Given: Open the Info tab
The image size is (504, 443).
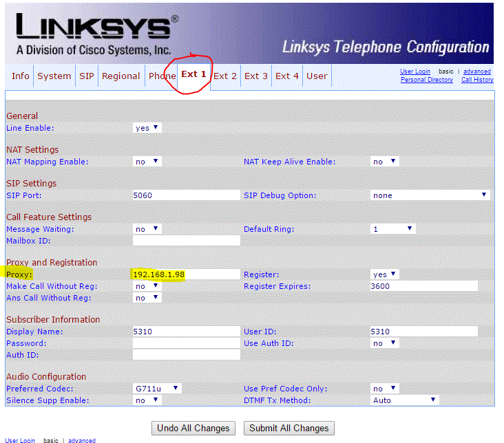Looking at the screenshot, I should point(20,76).
